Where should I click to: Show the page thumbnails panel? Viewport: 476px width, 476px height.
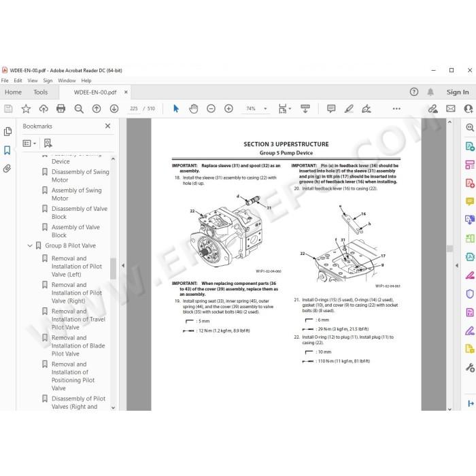click(7, 132)
